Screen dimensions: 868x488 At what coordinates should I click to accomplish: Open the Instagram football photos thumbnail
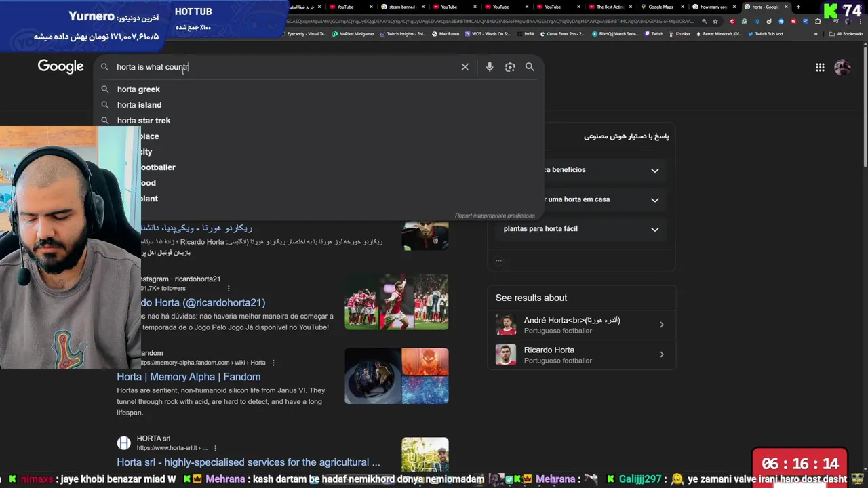(x=397, y=302)
